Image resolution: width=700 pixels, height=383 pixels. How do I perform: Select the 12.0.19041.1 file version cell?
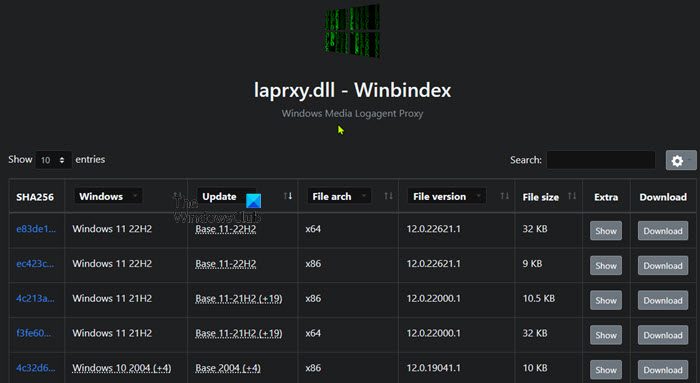click(x=433, y=368)
